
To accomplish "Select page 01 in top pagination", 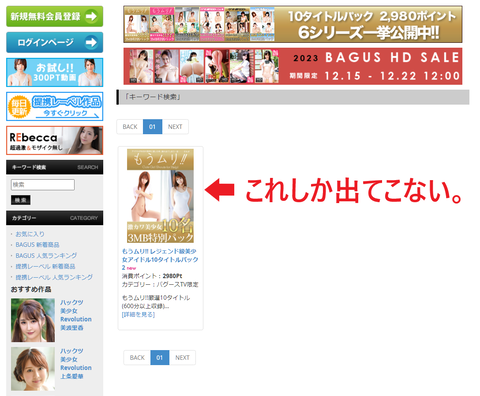I will pos(152,127).
